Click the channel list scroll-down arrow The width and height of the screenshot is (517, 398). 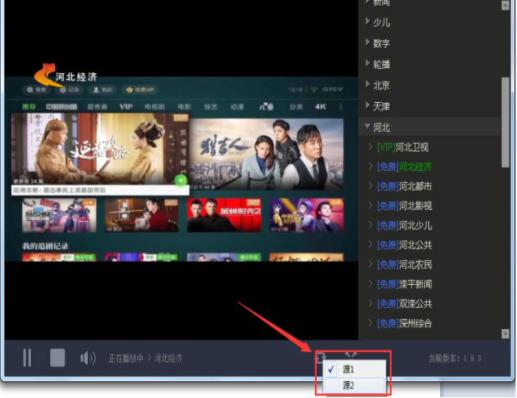505,334
